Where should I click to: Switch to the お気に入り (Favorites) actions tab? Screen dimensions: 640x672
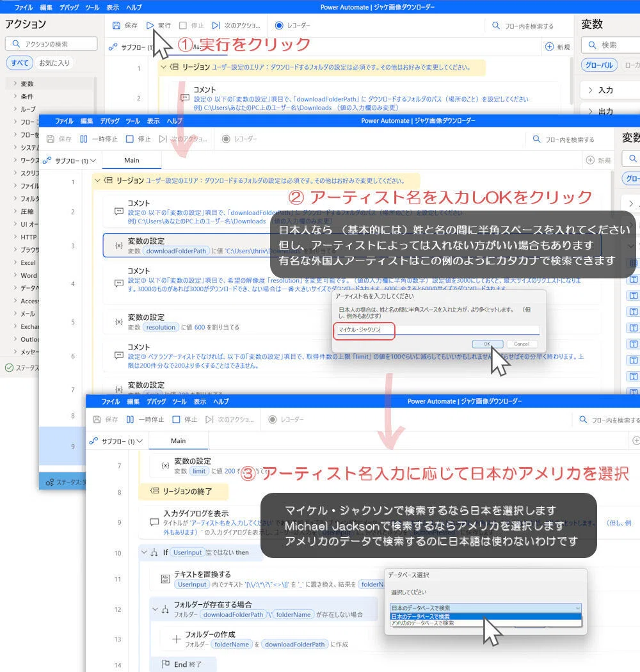[54, 63]
